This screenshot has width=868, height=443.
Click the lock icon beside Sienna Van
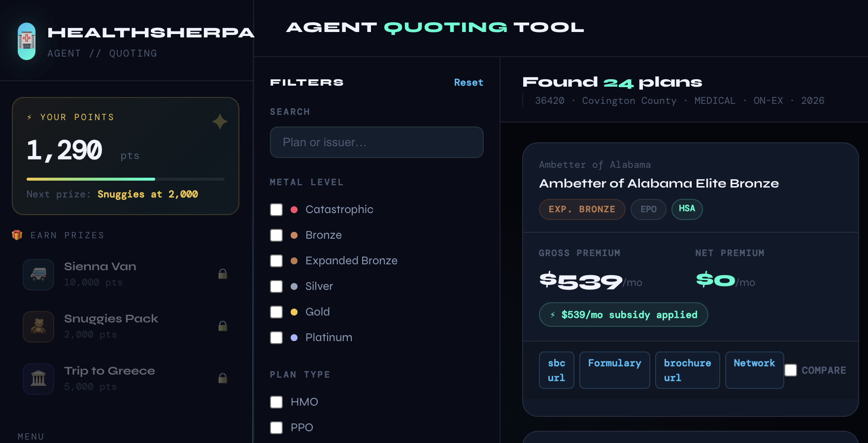[x=223, y=274]
